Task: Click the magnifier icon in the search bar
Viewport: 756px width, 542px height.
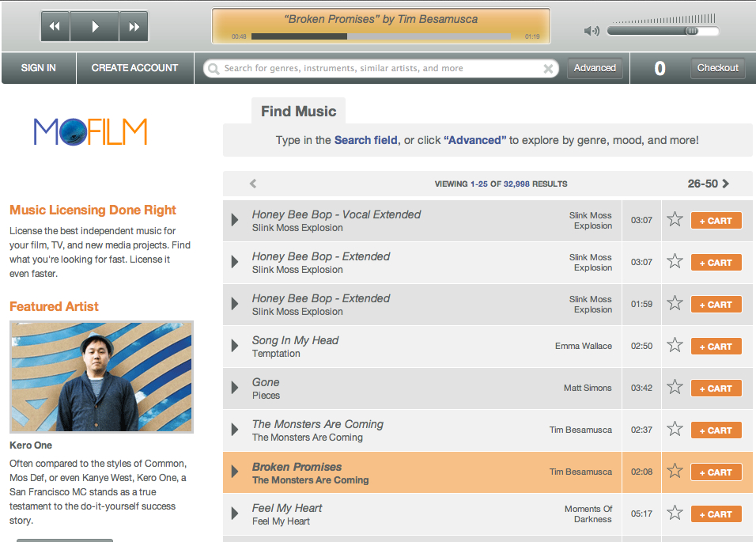Action: click(x=213, y=69)
